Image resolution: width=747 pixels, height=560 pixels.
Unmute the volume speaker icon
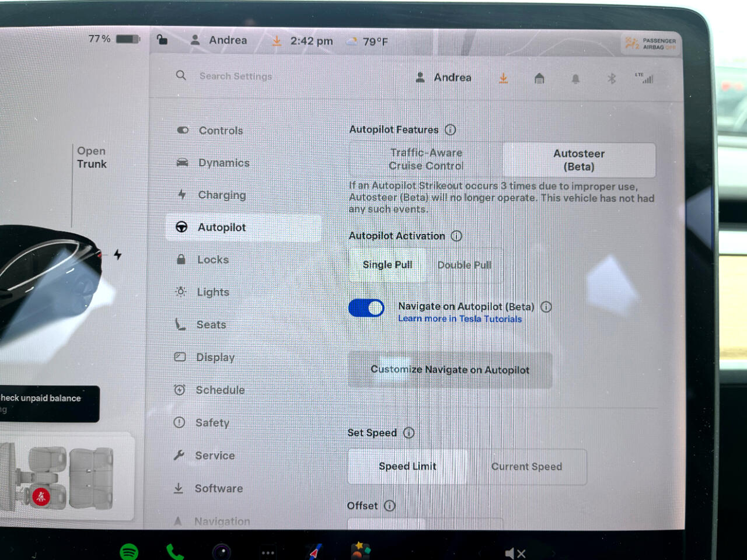(x=515, y=553)
